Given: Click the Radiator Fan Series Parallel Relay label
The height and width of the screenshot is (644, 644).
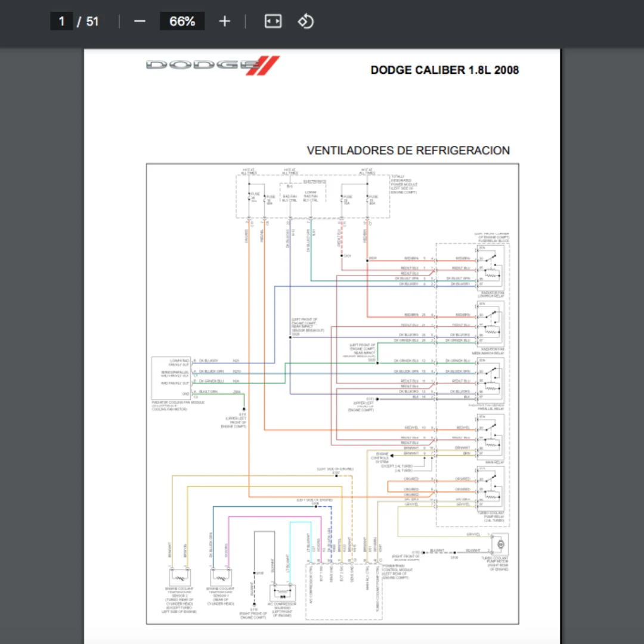Looking at the screenshot, I should [x=487, y=407].
